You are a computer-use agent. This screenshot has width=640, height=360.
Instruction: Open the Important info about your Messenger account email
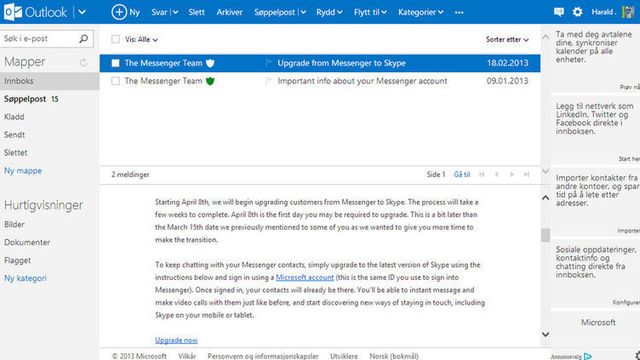point(362,81)
